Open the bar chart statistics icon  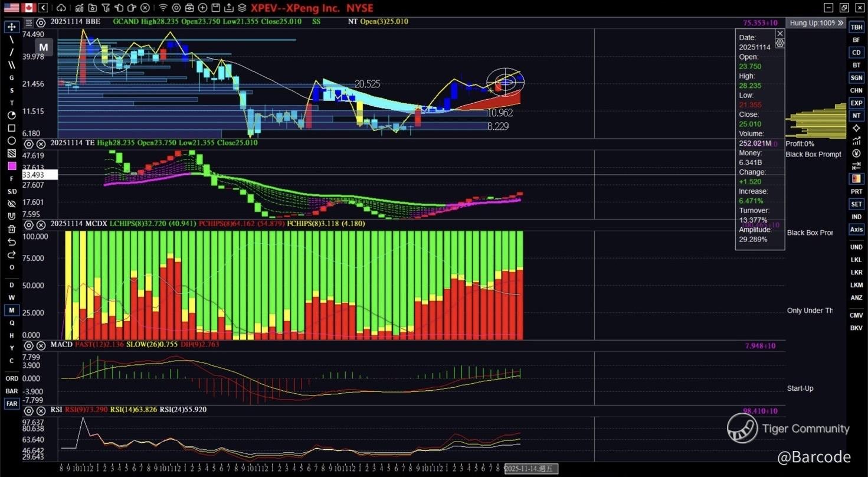[x=78, y=8]
